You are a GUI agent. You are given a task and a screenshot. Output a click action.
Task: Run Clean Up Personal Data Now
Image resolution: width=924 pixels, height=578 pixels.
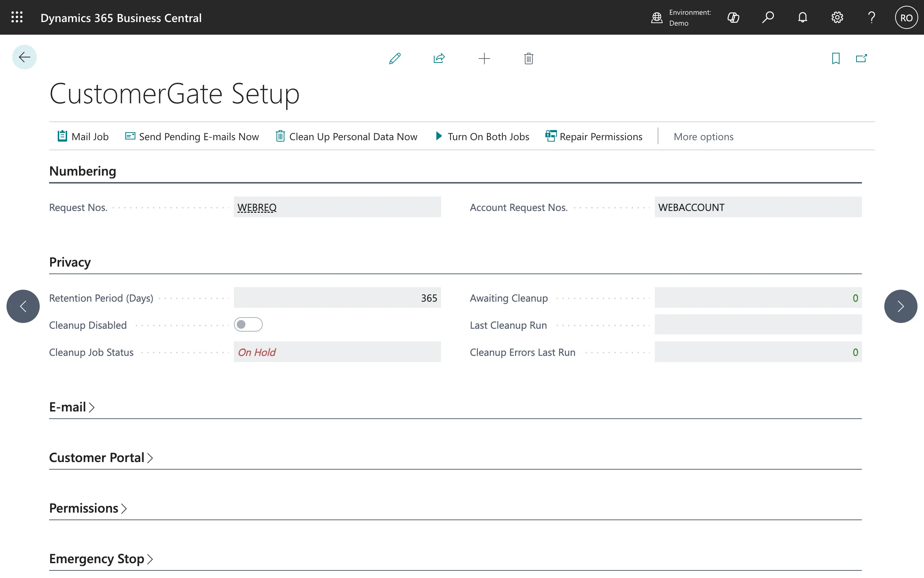346,137
